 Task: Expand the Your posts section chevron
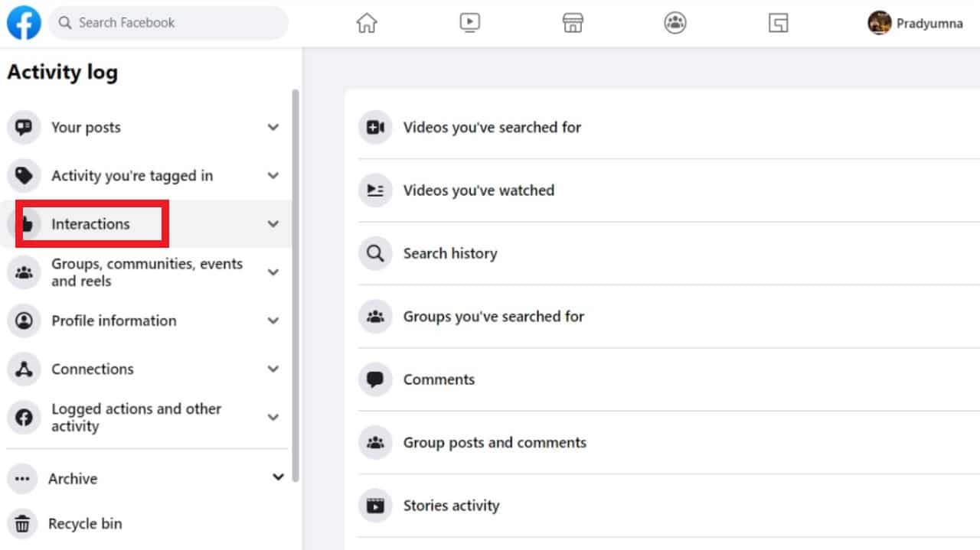point(273,128)
